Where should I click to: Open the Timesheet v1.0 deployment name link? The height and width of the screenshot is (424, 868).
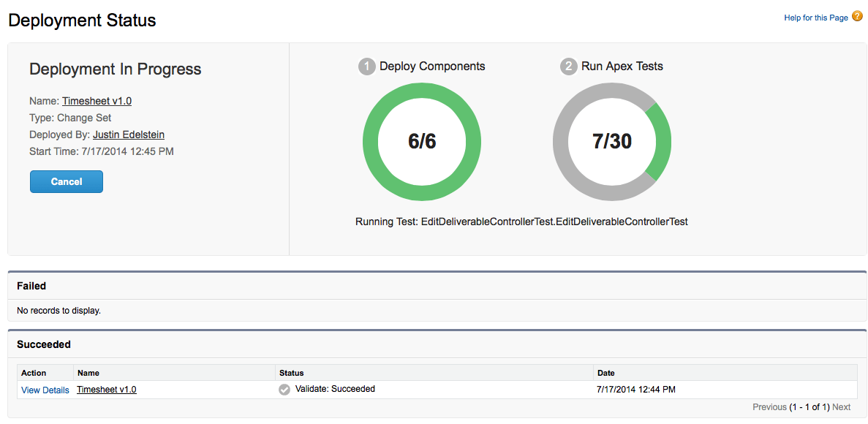(x=97, y=100)
